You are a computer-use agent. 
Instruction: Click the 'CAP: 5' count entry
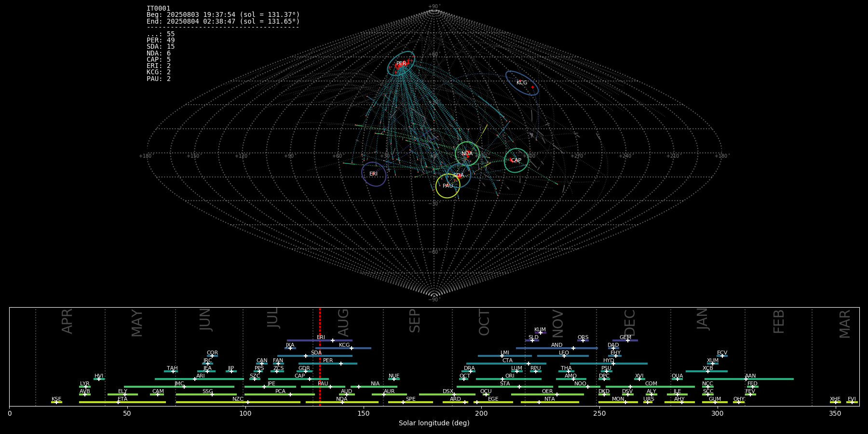pos(159,60)
